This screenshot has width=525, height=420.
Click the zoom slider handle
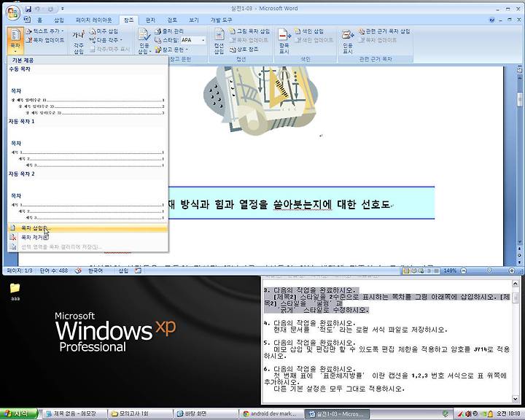(489, 271)
